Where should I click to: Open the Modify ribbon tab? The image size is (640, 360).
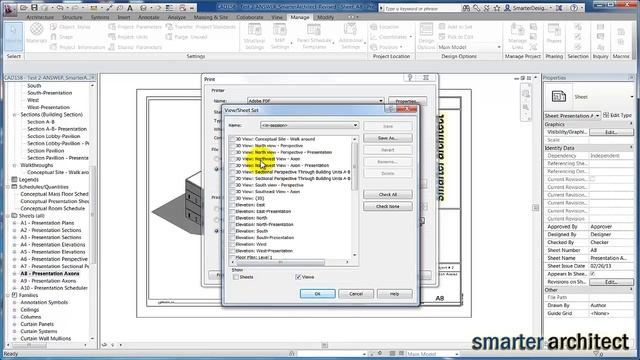(x=325, y=17)
